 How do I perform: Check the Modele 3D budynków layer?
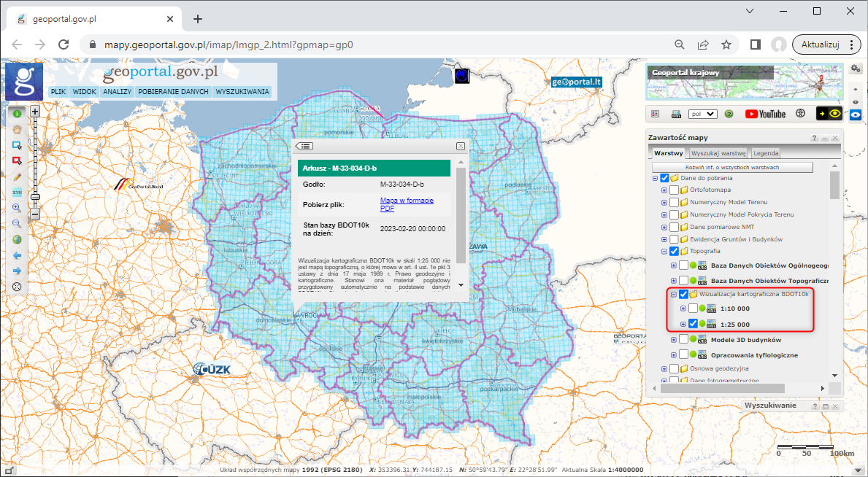pos(683,338)
